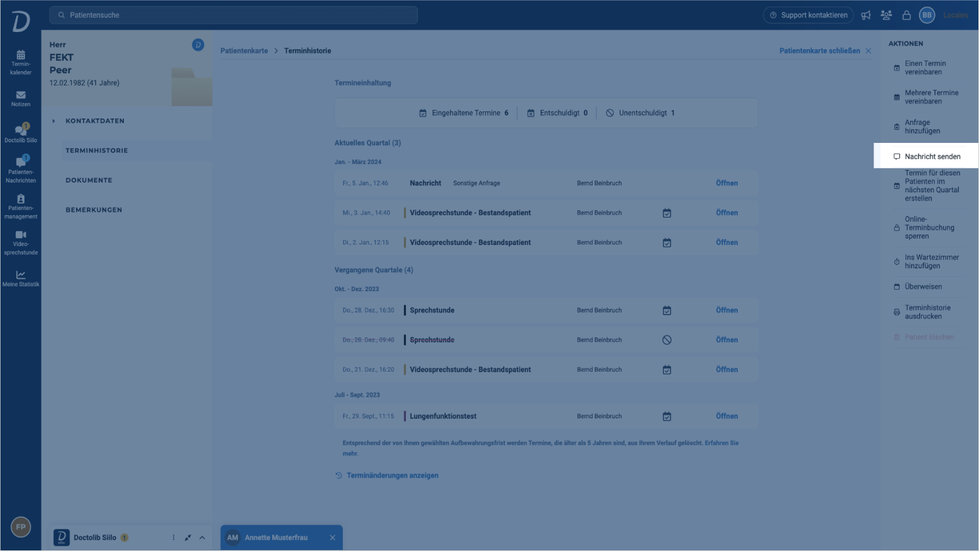980x552 pixels.
Task: Open Patienten-Nachrichten in the sidebar
Action: point(21,170)
